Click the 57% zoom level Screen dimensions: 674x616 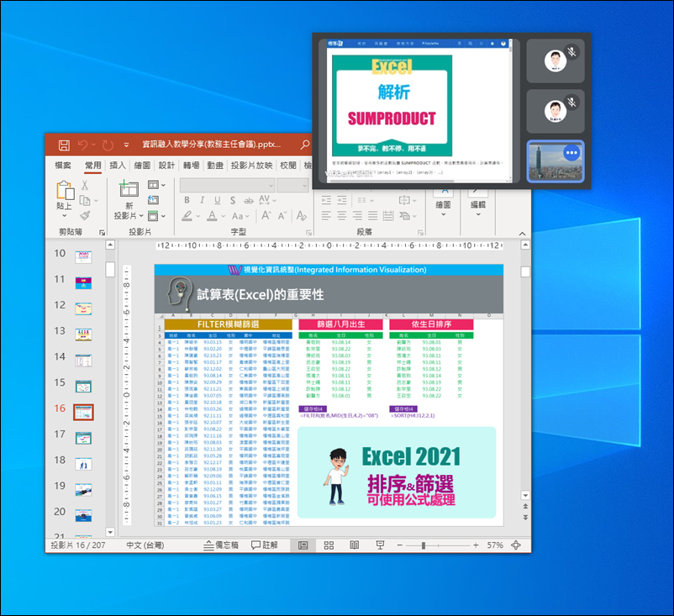495,545
